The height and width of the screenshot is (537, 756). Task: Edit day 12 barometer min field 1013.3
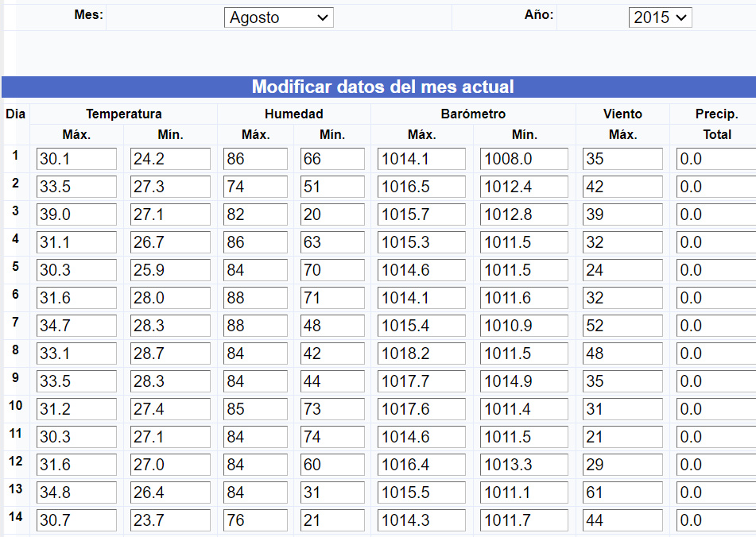[524, 465]
